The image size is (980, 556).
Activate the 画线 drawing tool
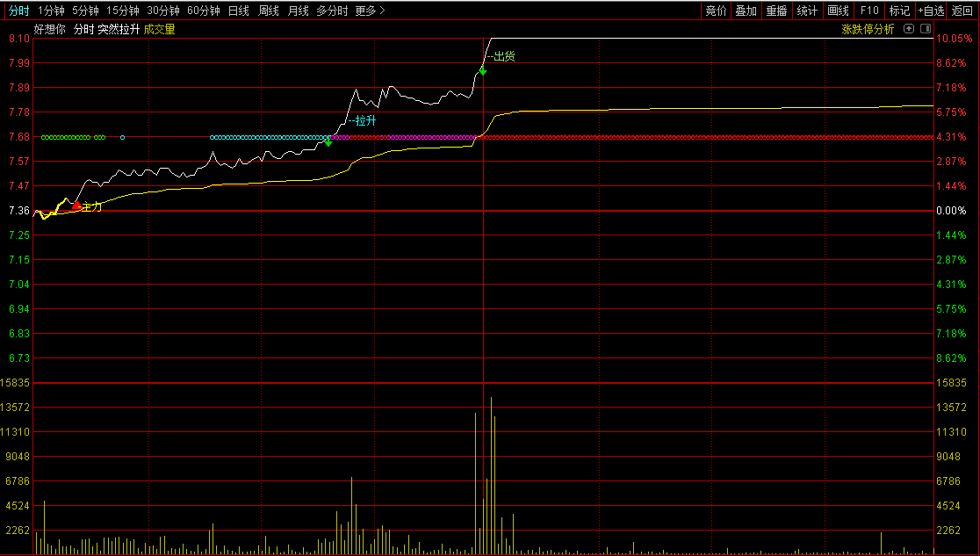[838, 11]
